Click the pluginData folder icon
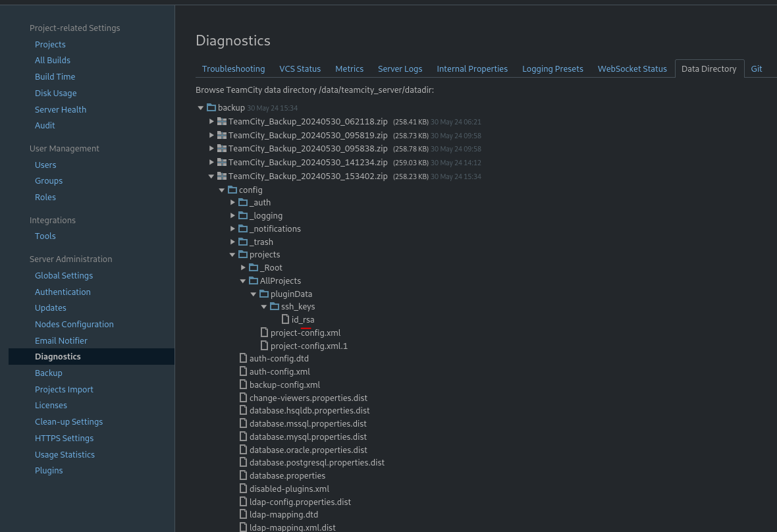 click(264, 294)
